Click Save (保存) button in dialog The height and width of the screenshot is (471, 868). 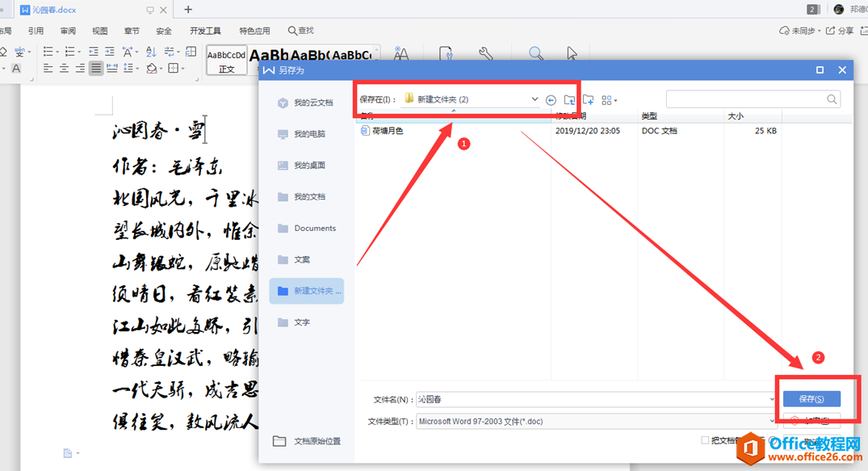(811, 399)
